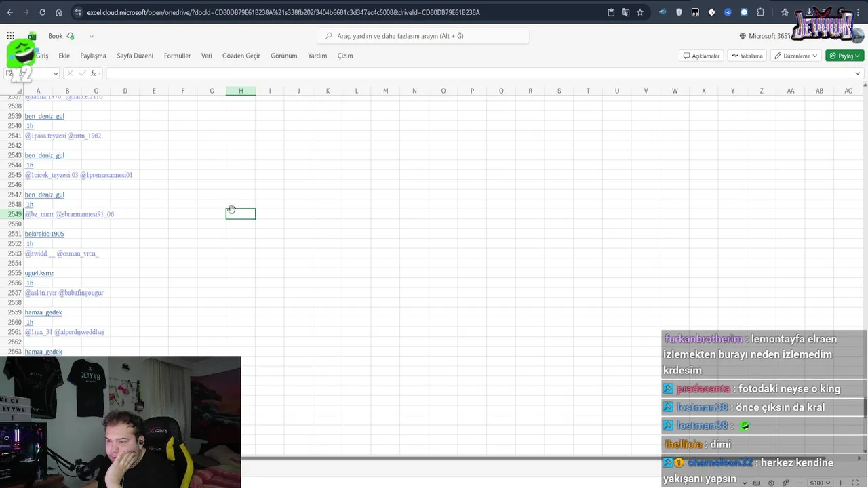Click the keyboard icon in the status bar
The width and height of the screenshot is (868, 488).
coord(757,483)
